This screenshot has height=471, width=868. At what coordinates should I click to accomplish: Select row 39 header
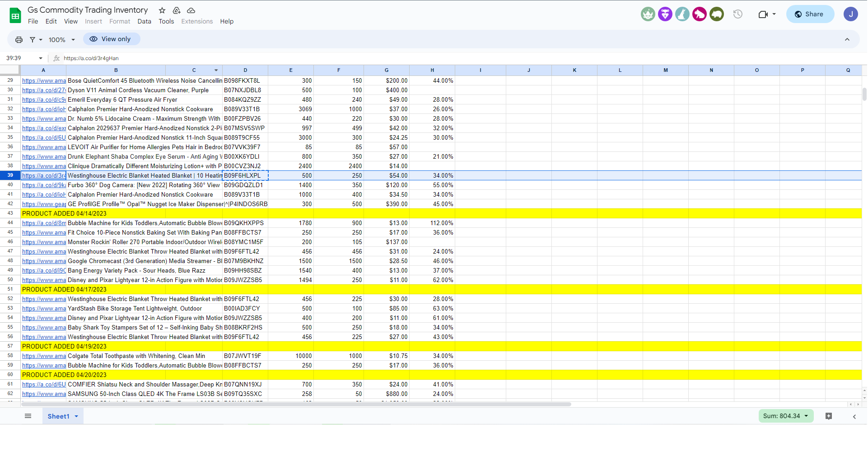(x=10, y=175)
